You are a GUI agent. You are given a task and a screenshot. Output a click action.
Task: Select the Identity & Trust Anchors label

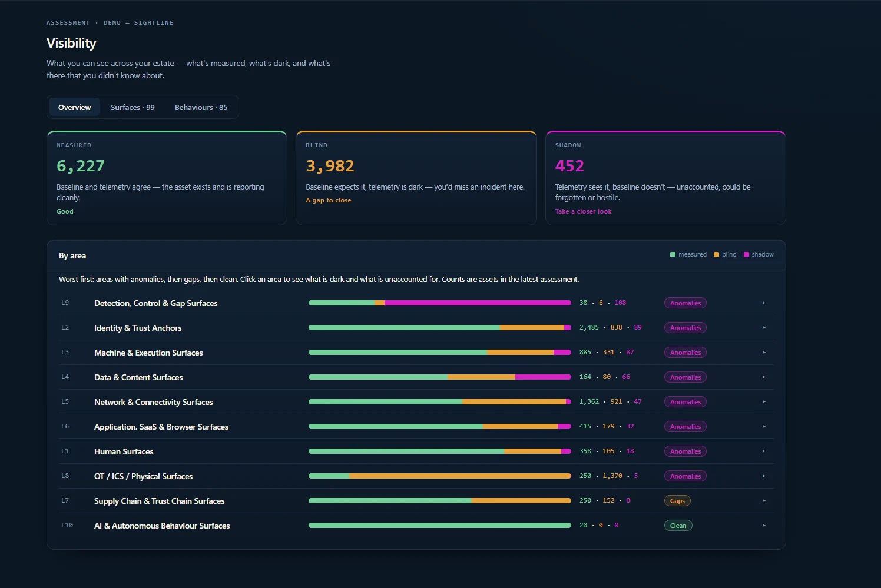point(138,328)
